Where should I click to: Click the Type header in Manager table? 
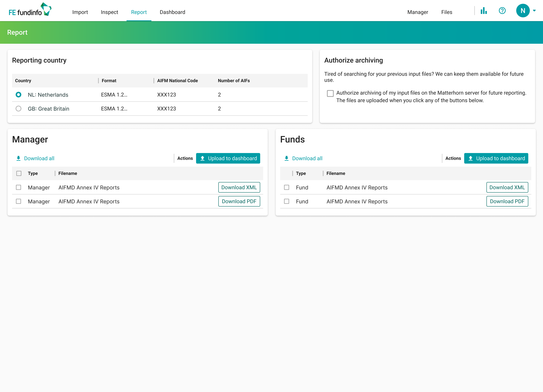tap(33, 173)
